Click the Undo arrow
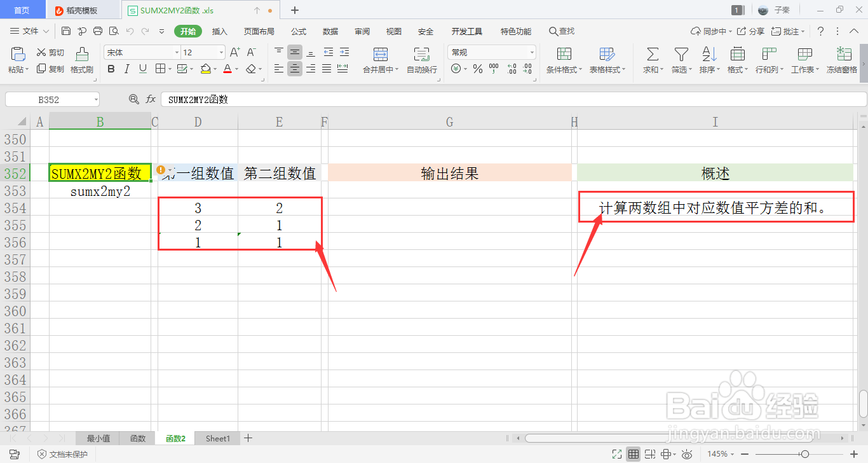This screenshot has width=868, height=463. [x=130, y=31]
